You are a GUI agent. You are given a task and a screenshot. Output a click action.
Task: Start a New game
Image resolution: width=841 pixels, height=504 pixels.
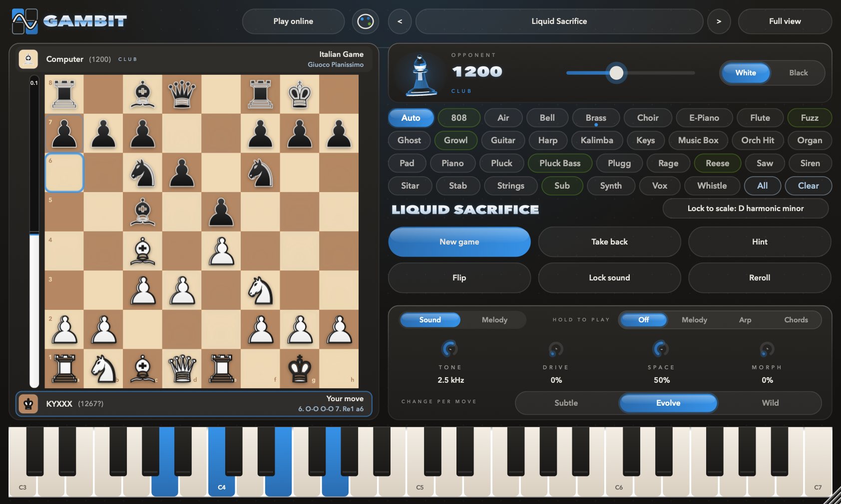[459, 242]
